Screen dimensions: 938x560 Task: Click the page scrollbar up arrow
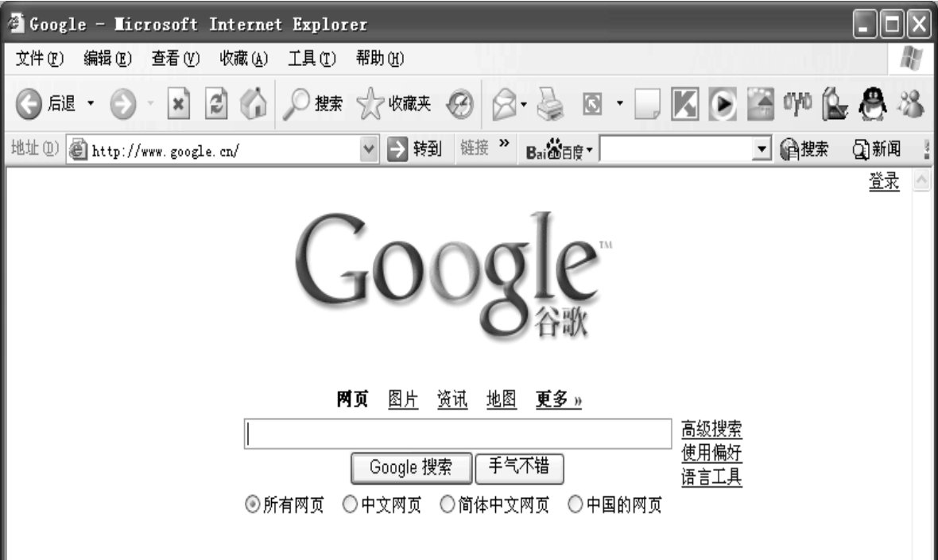(921, 180)
